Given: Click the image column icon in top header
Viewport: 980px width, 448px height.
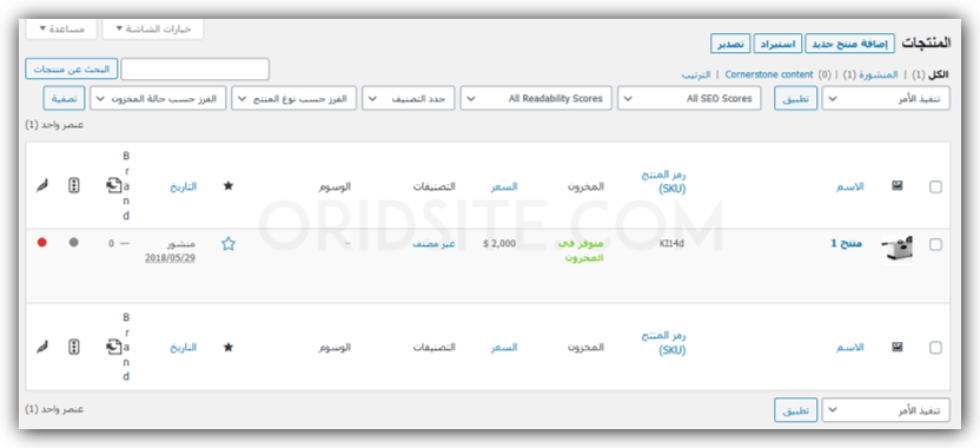Looking at the screenshot, I should pyautogui.click(x=897, y=186).
